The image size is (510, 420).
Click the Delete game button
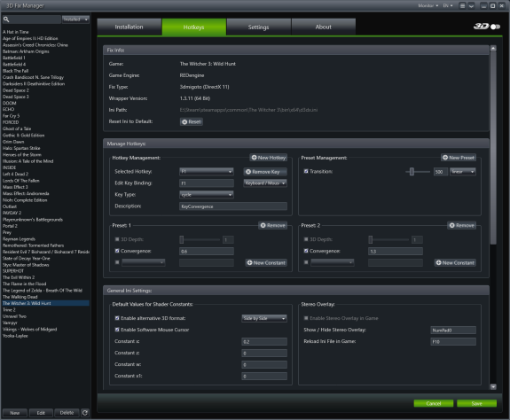[67, 413]
